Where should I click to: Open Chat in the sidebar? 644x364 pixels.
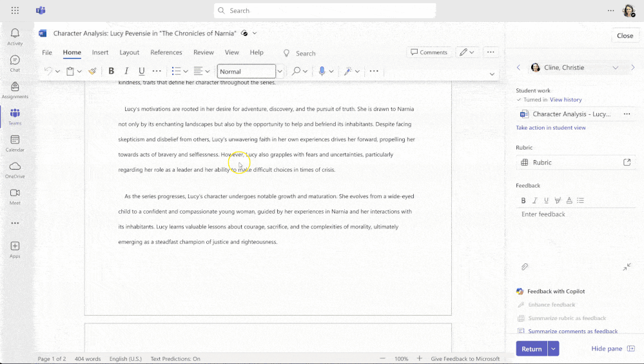[x=15, y=63]
